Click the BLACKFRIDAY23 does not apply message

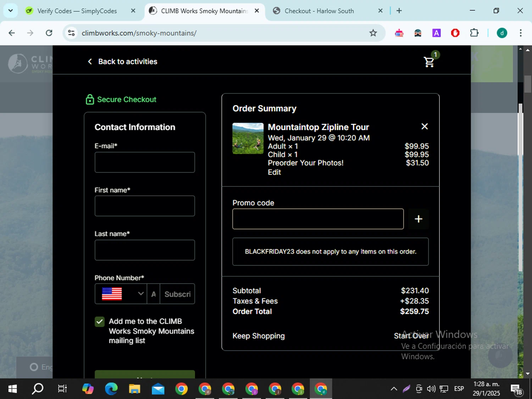click(x=331, y=252)
